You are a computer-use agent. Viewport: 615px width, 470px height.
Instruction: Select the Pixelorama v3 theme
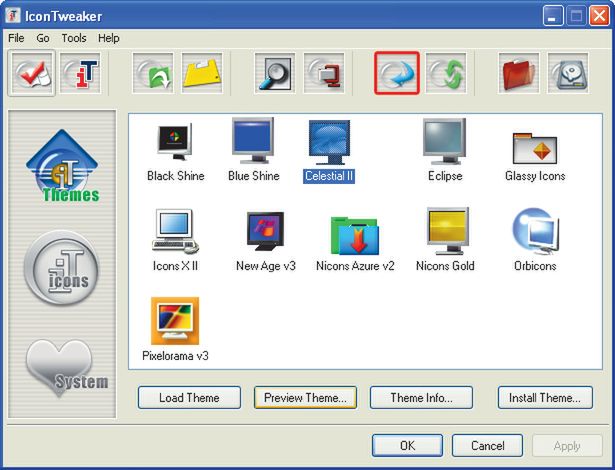coord(175,330)
